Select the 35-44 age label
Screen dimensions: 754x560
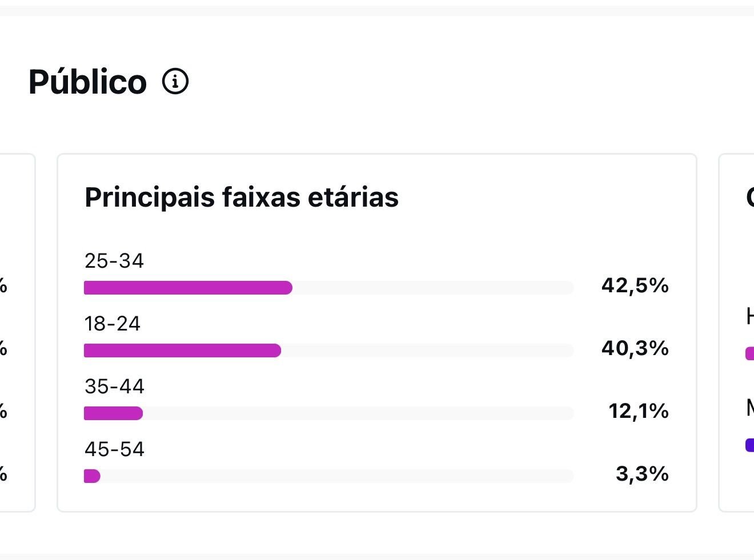(114, 386)
